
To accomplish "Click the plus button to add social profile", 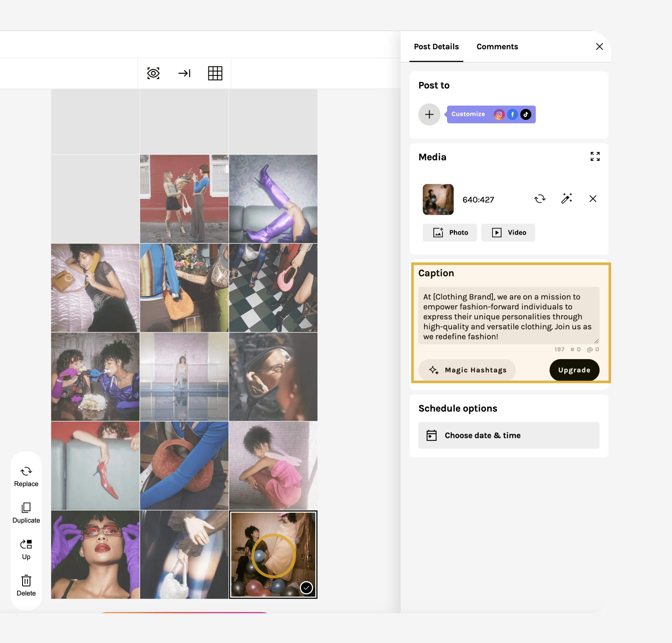I will [429, 114].
